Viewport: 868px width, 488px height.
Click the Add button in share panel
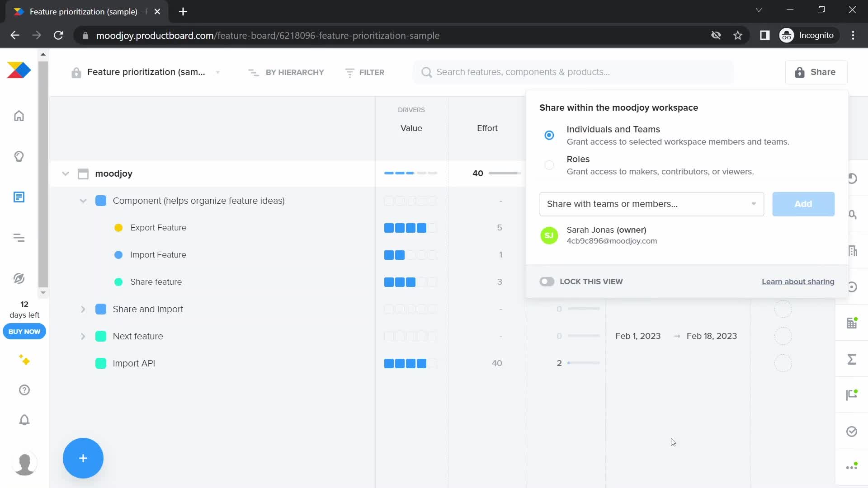[803, 204]
